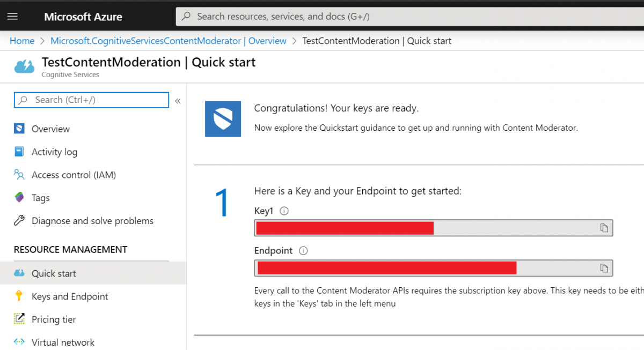
Task: Click the info icon next to Endpoint
Action: tap(303, 251)
